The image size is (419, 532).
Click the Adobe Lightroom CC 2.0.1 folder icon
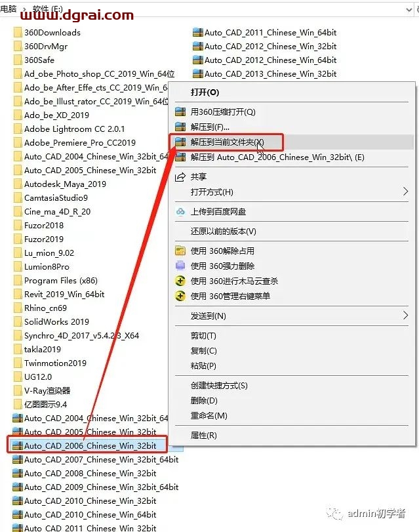click(x=17, y=129)
